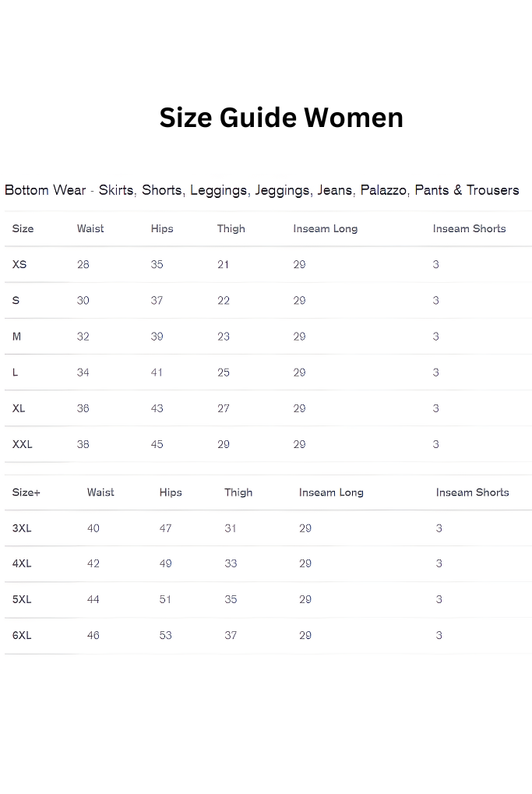Click the M size row label
This screenshot has height=794, width=532.
click(17, 337)
